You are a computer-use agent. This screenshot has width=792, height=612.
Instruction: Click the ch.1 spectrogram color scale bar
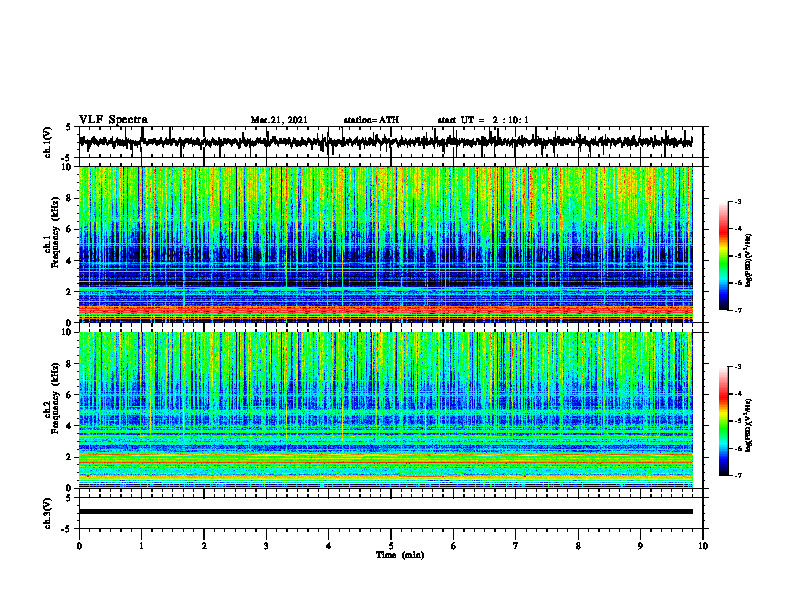(x=723, y=256)
